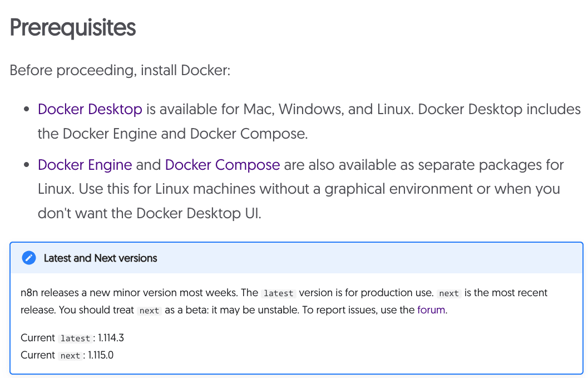Click the 'next' code tag before 'is the most recent'
This screenshot has width=588, height=378.
(448, 293)
